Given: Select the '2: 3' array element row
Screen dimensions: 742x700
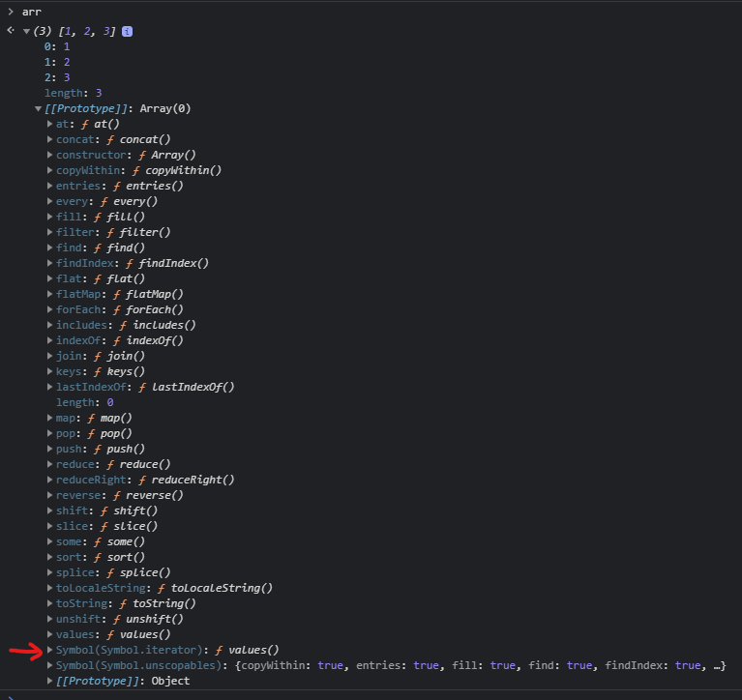Looking at the screenshot, I should point(57,77).
